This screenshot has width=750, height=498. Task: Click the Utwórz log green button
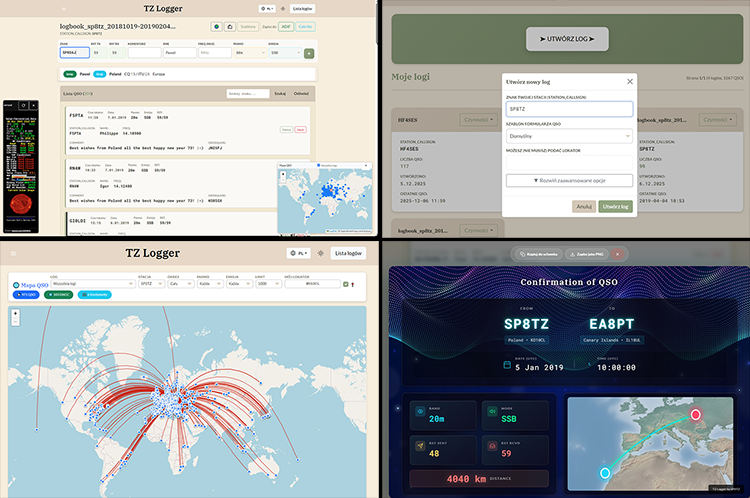616,206
